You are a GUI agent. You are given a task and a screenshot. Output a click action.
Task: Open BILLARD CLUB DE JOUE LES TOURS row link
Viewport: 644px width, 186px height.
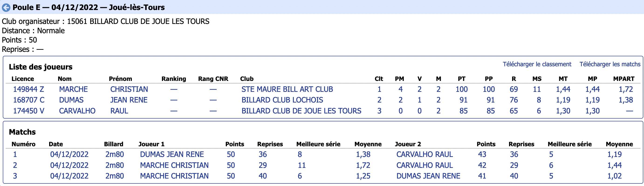301,111
